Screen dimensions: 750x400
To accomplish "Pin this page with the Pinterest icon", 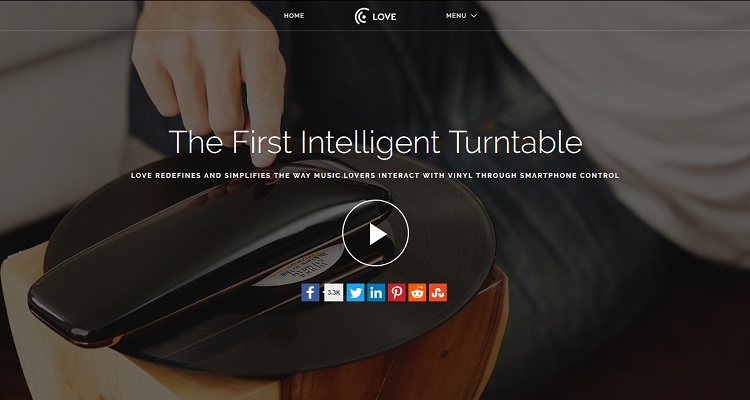I will coord(397,292).
